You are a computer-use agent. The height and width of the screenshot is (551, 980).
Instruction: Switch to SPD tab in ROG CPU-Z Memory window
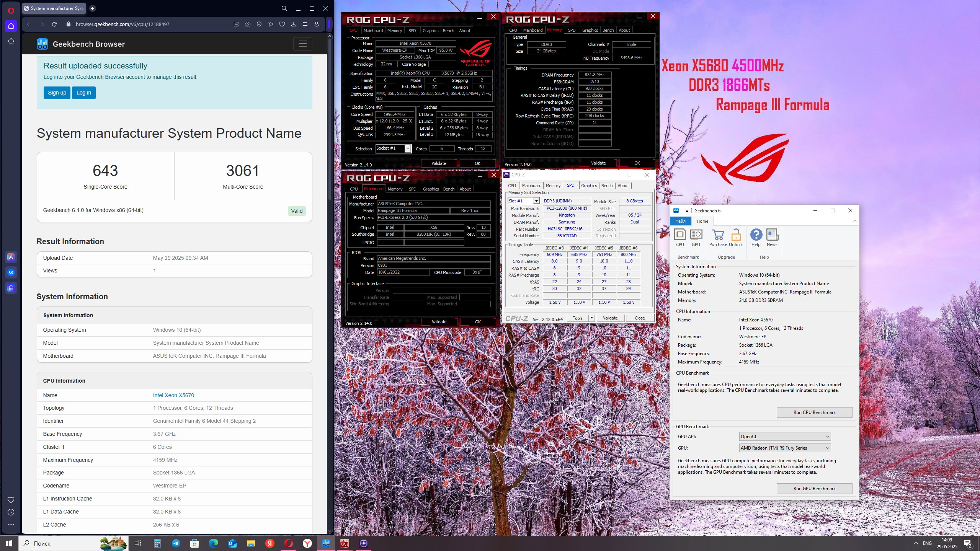[x=572, y=30]
